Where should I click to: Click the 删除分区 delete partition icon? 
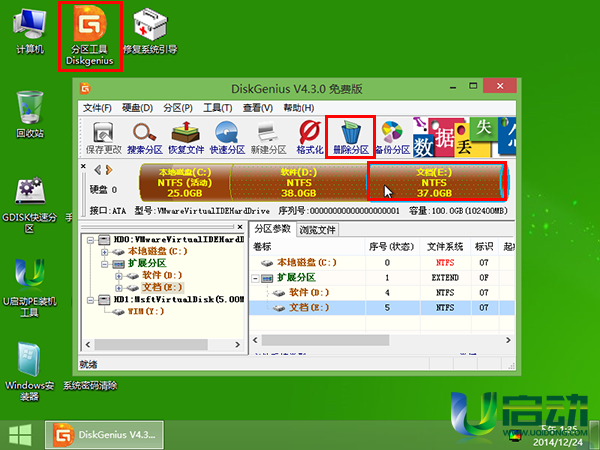pos(351,138)
